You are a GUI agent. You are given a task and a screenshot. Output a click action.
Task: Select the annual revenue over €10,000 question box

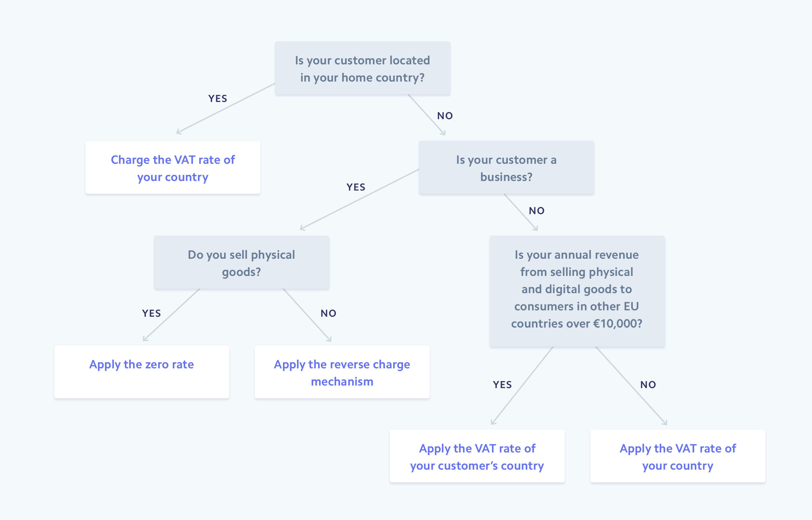coord(577,290)
